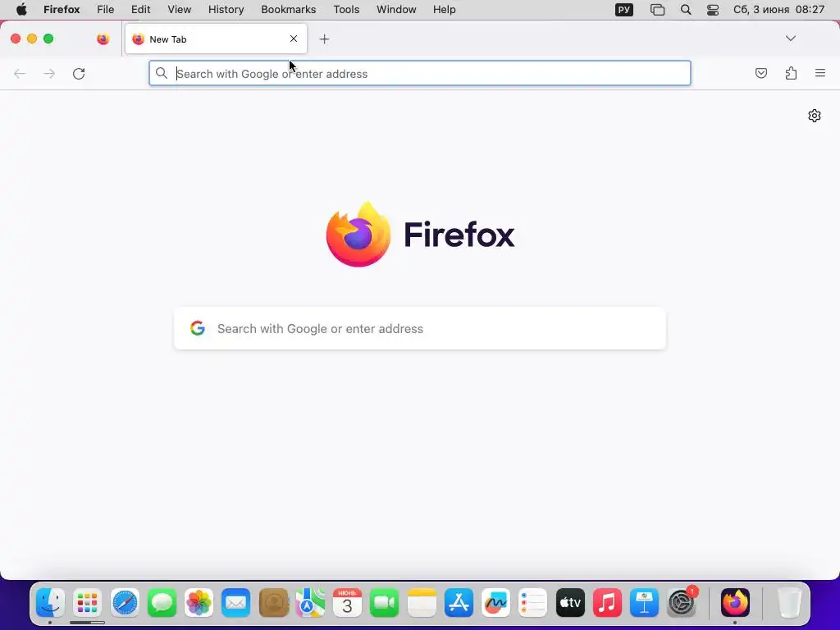This screenshot has width=840, height=630.
Task: Launch Safari from the Dock
Action: tap(125, 603)
